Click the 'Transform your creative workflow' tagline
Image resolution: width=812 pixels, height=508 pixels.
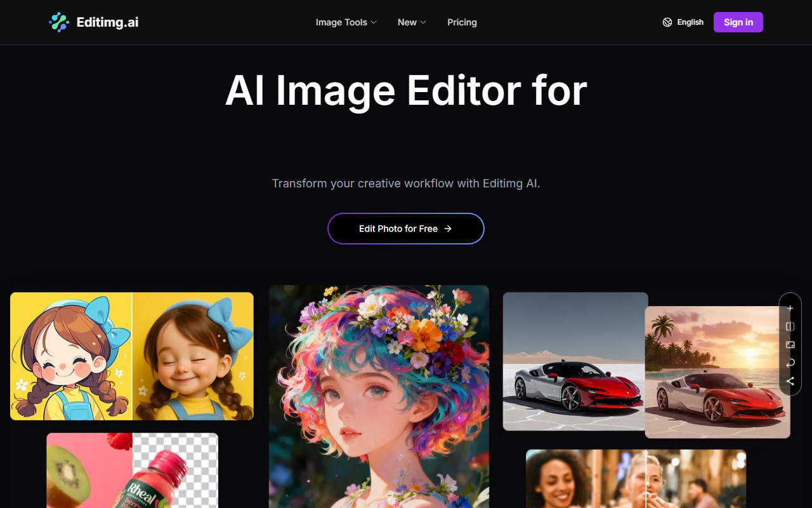tap(406, 184)
